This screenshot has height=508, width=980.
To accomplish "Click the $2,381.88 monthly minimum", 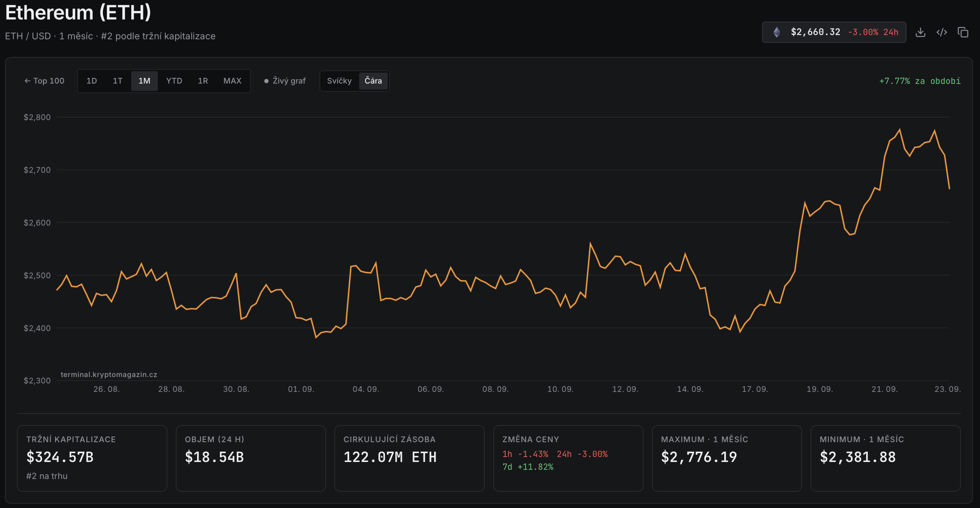I will [858, 457].
